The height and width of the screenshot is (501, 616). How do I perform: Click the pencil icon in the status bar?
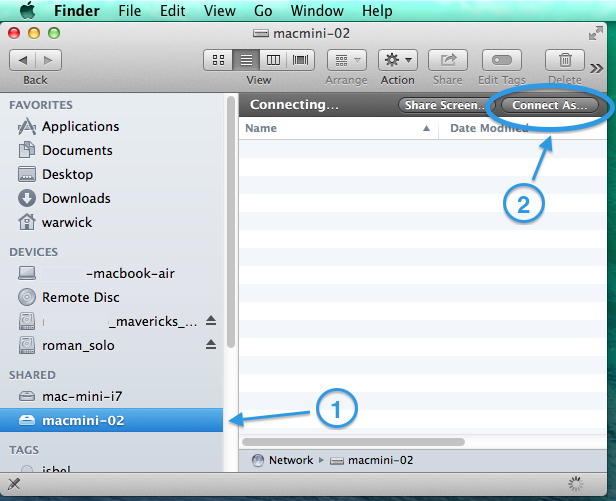pyautogui.click(x=14, y=484)
